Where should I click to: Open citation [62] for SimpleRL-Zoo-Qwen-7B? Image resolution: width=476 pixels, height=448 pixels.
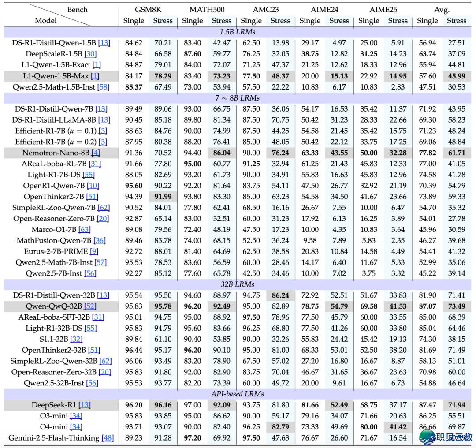coord(104,207)
